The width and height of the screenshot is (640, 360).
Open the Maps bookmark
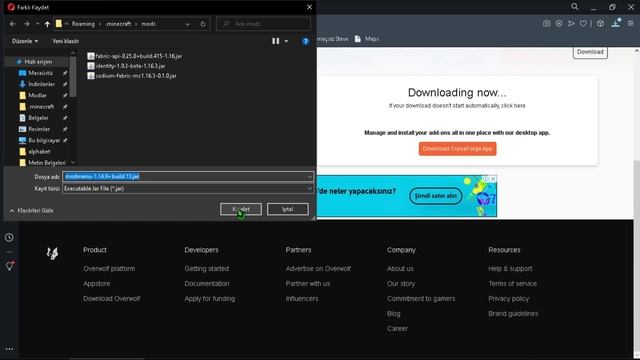(367, 39)
